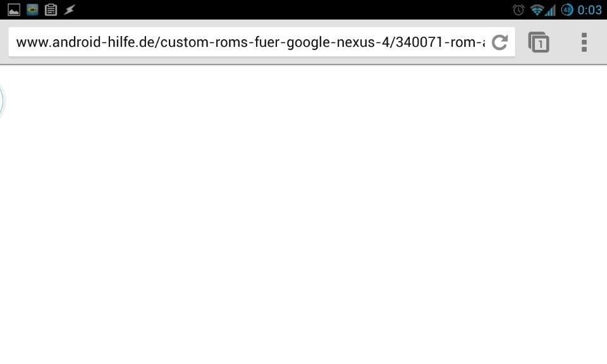This screenshot has height=364, width=607.
Task: Tap the picture notification icon in status bar
Action: 14,9
